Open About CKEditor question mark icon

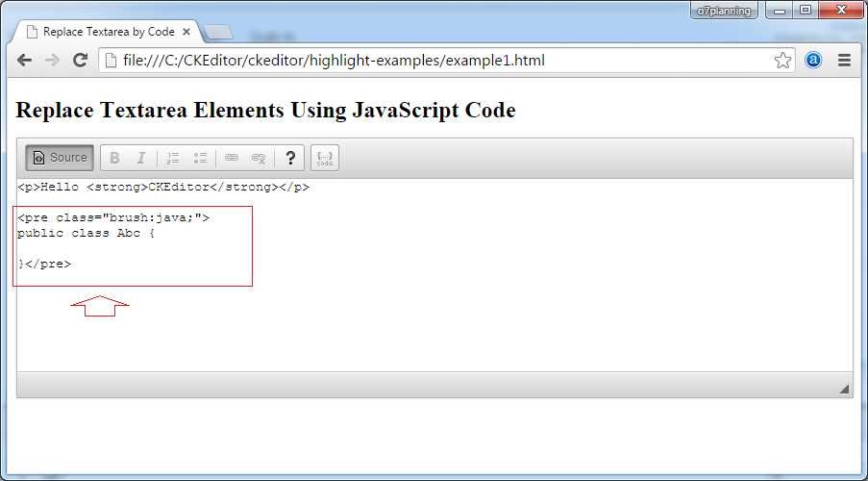tap(290, 158)
